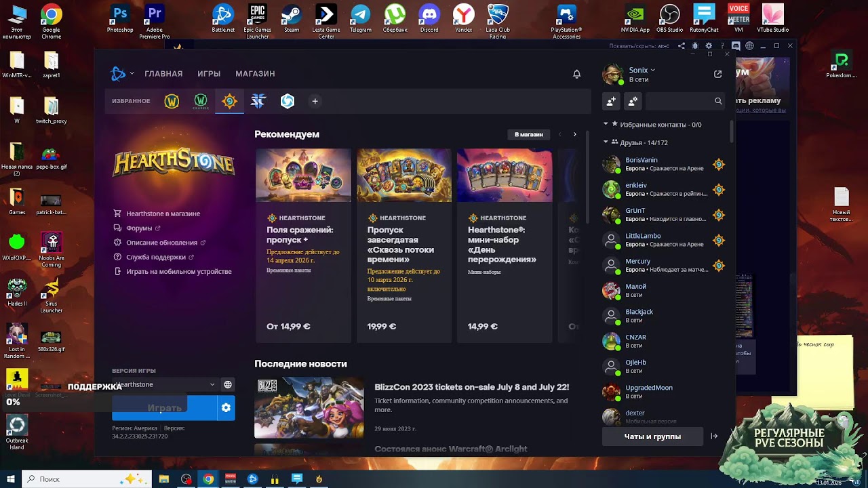Open the StarCraft II game tab
Image resolution: width=868 pixels, height=488 pixels.
coord(258,101)
